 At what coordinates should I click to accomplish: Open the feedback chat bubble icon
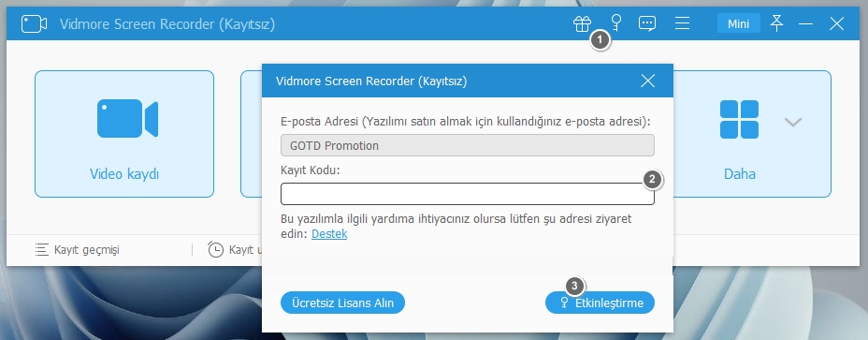coord(647,23)
